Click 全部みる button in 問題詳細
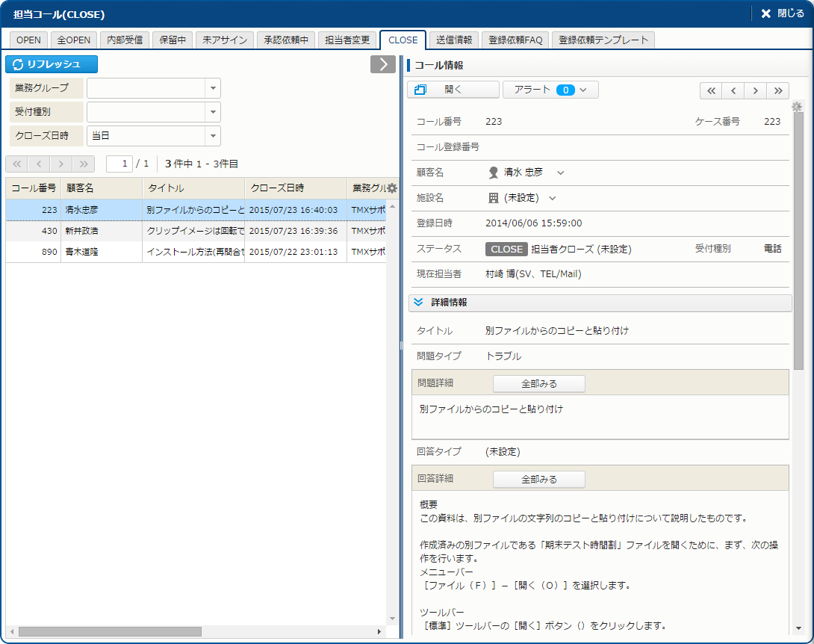The height and width of the screenshot is (644, 814). point(538,384)
